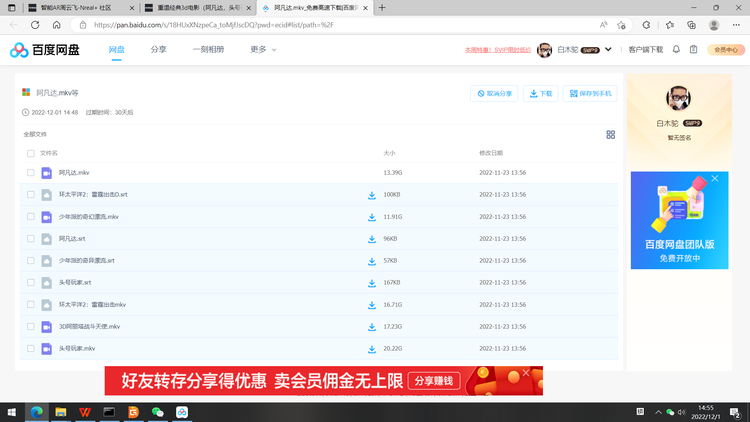Expand the 更多 dropdown menu
Image resolution: width=750 pixels, height=422 pixels.
pyautogui.click(x=264, y=49)
